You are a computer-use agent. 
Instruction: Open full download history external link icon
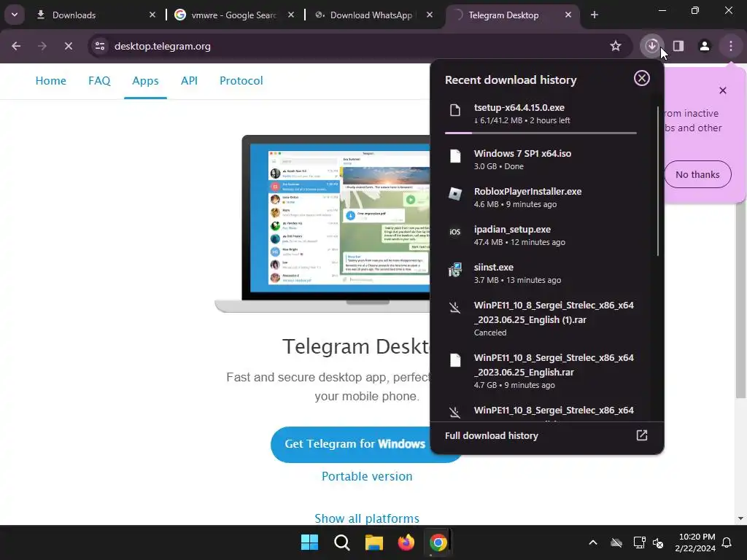tap(642, 435)
